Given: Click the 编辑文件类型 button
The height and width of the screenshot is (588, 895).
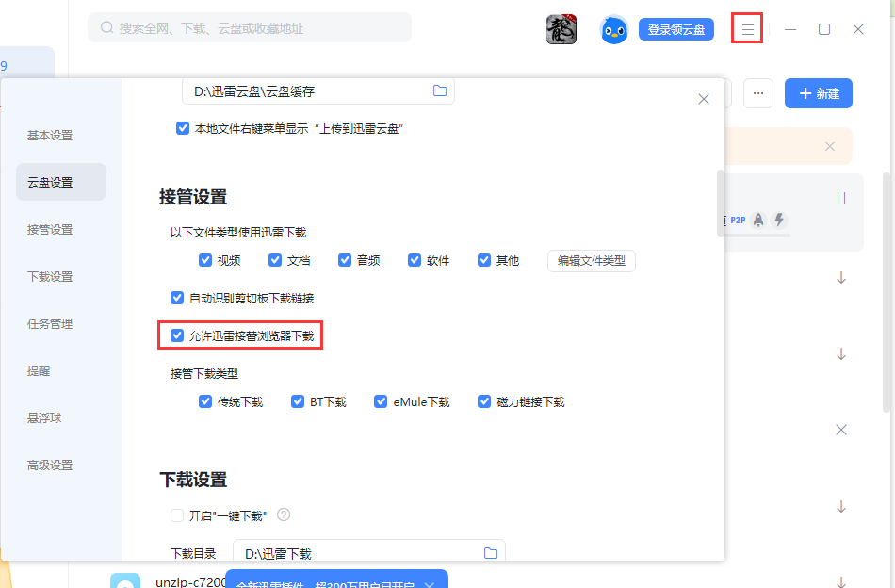Looking at the screenshot, I should coord(592,261).
